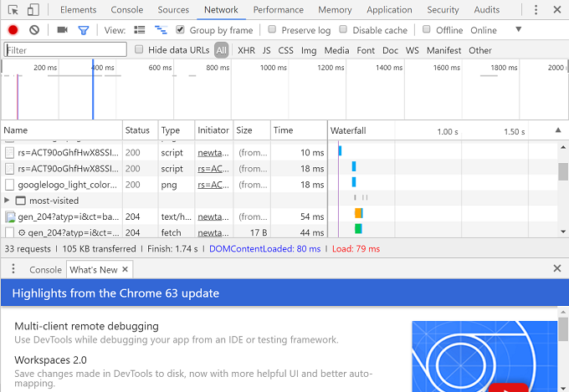Screen dimensions: 569x392
Task: Sort by the Time column header
Action: pos(299,130)
